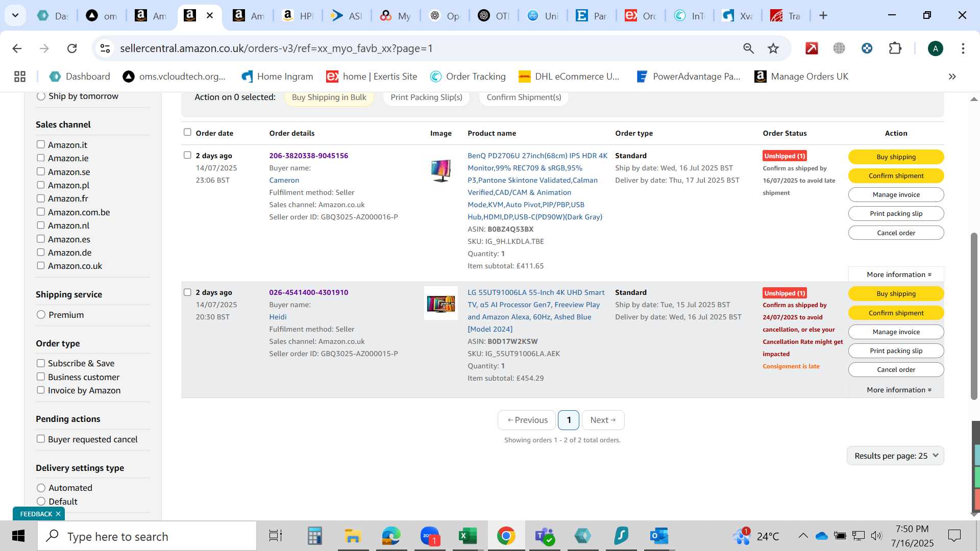The image size is (980, 551).
Task: Launch Calculator from taskbar
Action: point(314,536)
